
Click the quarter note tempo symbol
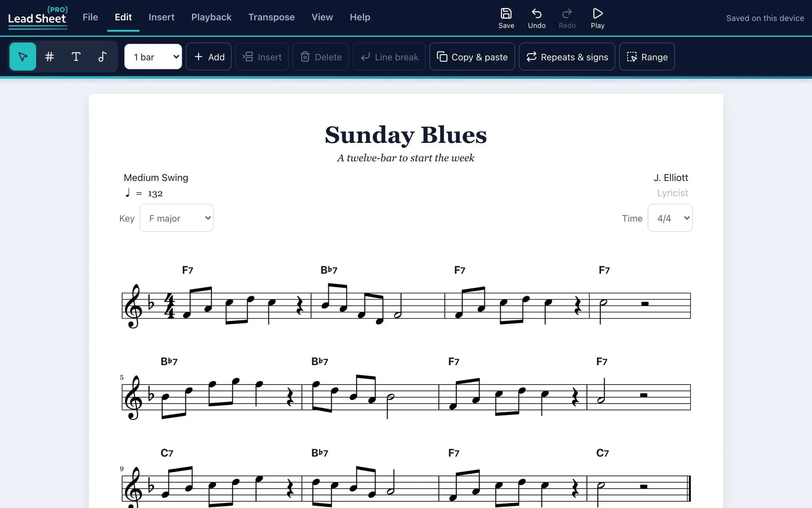(x=127, y=192)
